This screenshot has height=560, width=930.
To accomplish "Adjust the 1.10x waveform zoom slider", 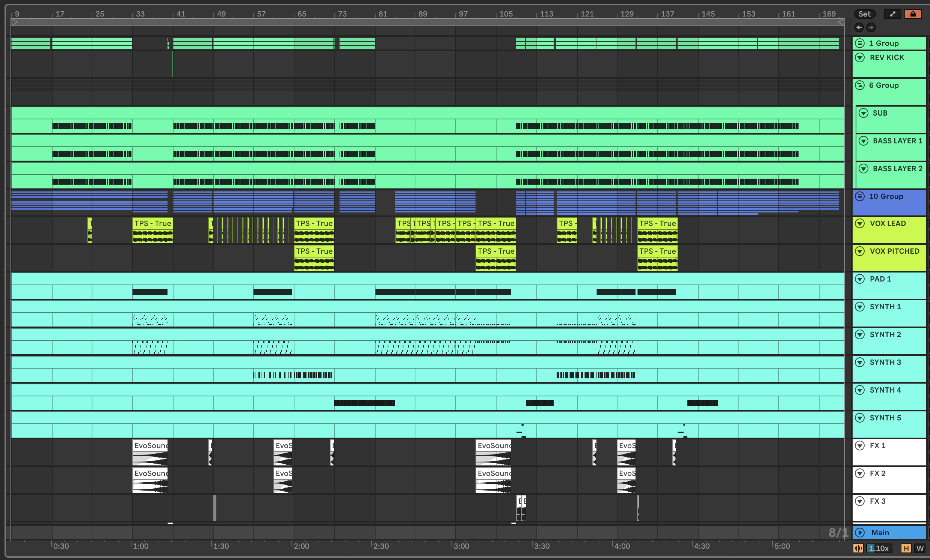I will [x=879, y=548].
